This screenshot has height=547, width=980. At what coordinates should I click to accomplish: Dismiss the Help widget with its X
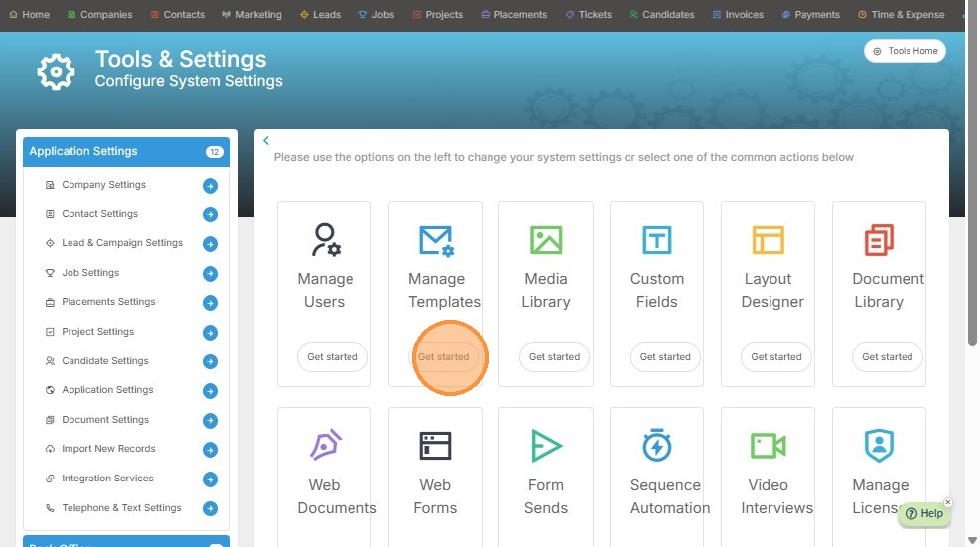[x=948, y=502]
